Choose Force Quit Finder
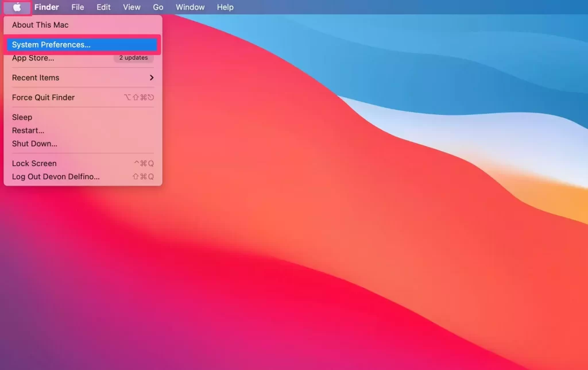Screen dimensions: 588x370 44,98
